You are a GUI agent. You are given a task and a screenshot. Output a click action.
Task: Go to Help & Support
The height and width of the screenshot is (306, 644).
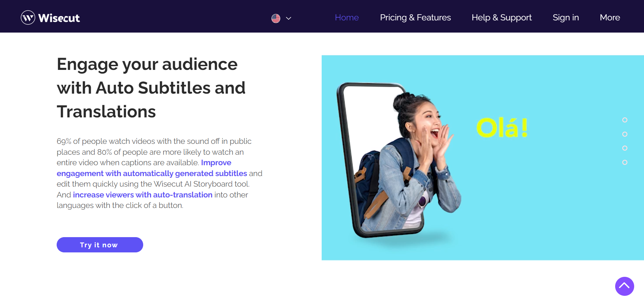501,17
